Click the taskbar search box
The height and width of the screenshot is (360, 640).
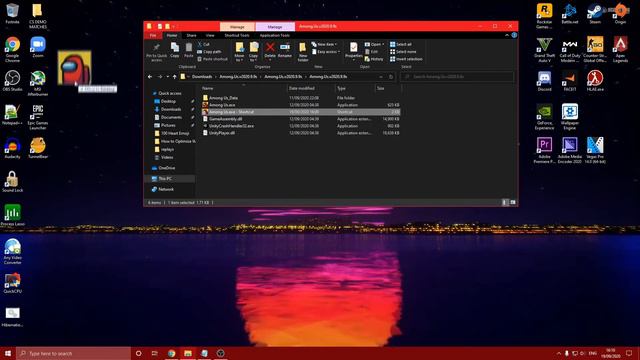(x=73, y=353)
